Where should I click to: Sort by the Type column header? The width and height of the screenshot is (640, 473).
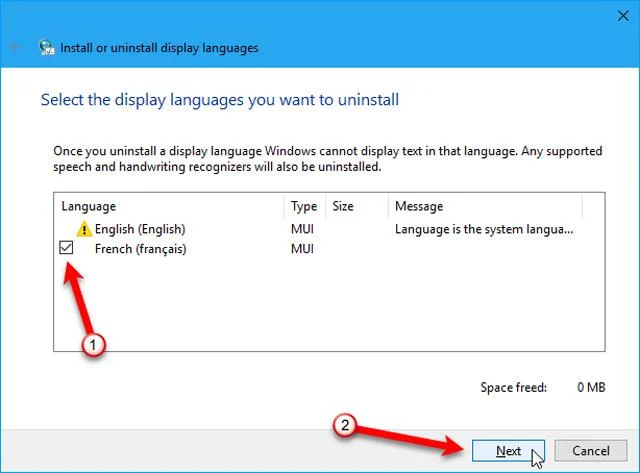pyautogui.click(x=304, y=206)
